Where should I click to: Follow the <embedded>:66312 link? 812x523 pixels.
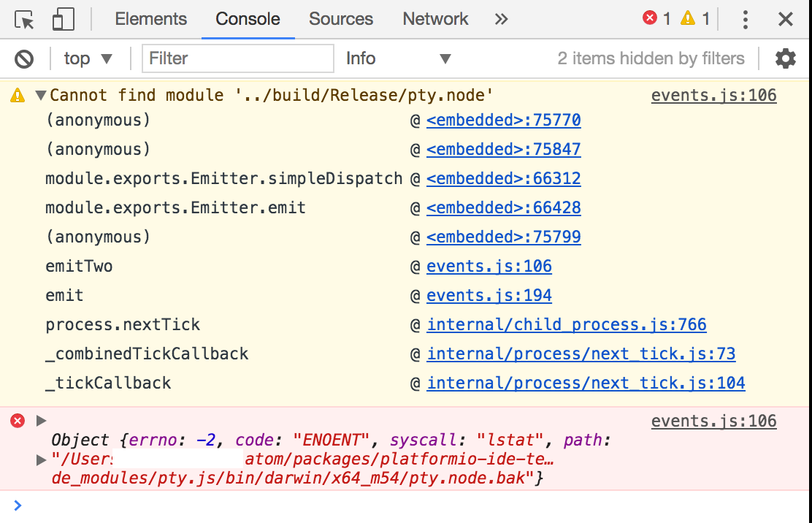(x=503, y=179)
